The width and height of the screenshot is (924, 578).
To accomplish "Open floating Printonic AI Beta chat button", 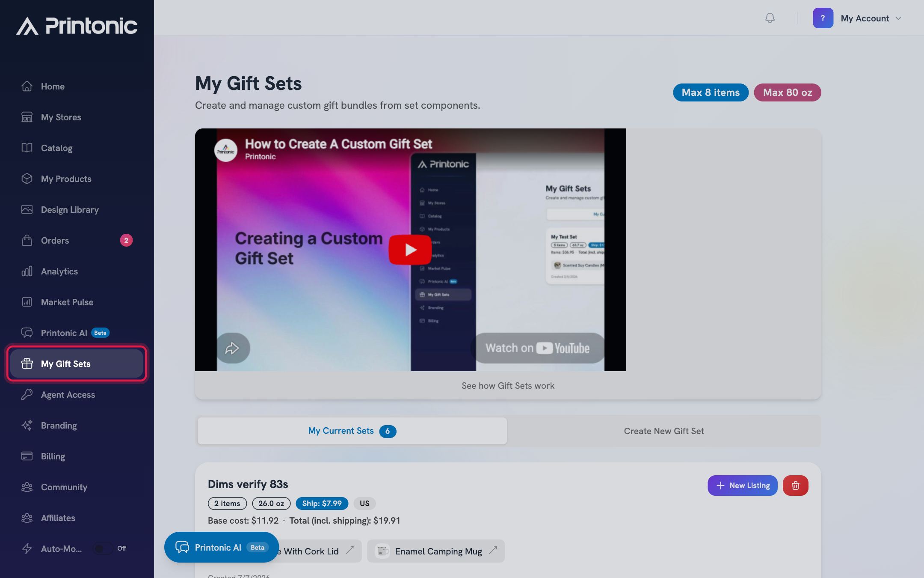I will pos(222,547).
